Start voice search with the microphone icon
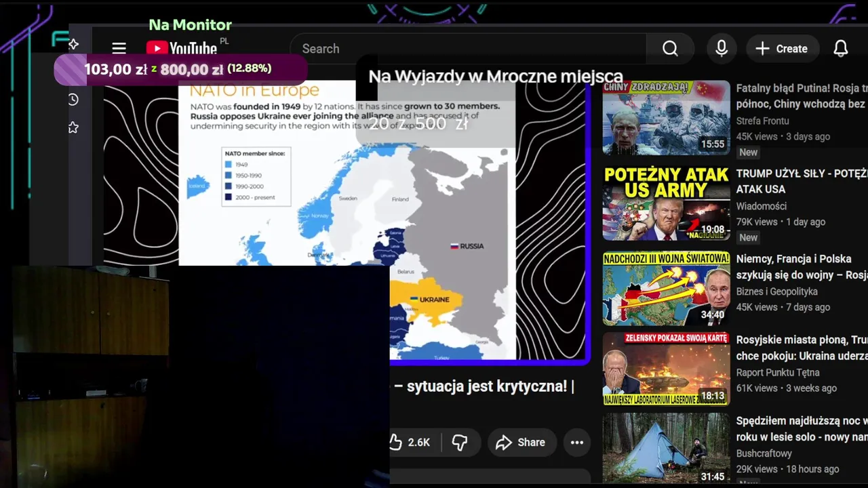This screenshot has width=868, height=488. pyautogui.click(x=722, y=49)
